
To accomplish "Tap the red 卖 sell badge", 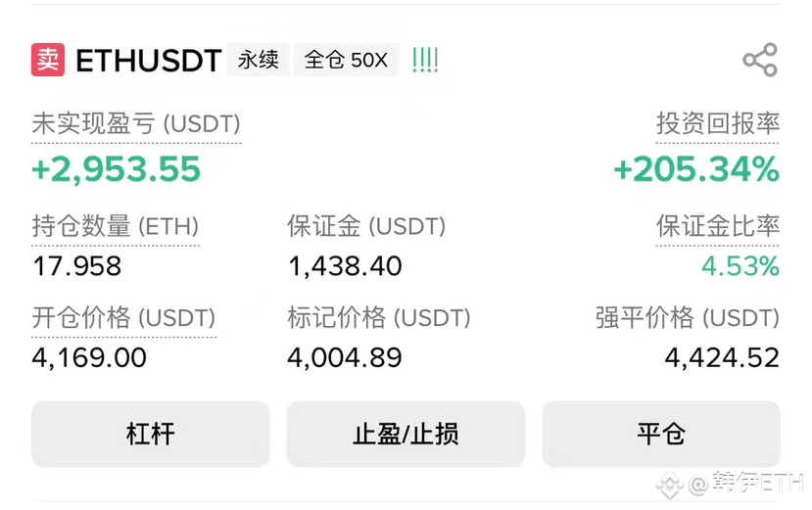I will click(48, 60).
